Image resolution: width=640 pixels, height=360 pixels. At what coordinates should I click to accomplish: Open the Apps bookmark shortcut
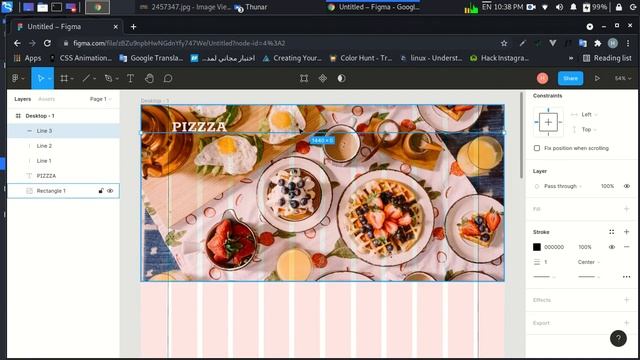pyautogui.click(x=28, y=58)
